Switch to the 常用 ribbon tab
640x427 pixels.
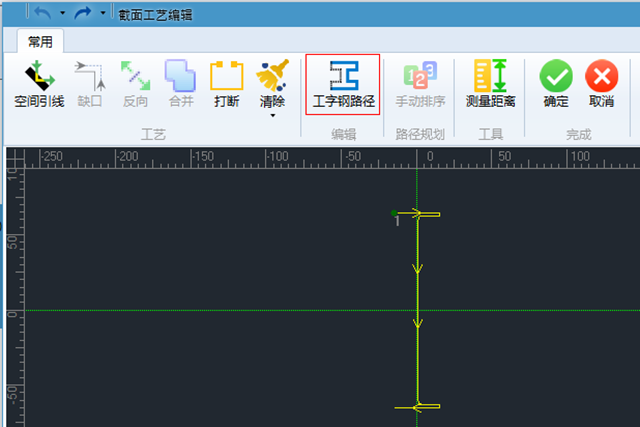tap(41, 41)
